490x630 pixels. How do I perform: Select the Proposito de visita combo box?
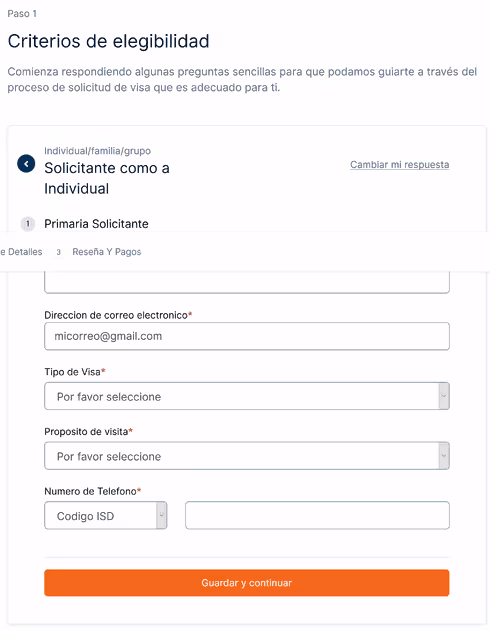[247, 456]
